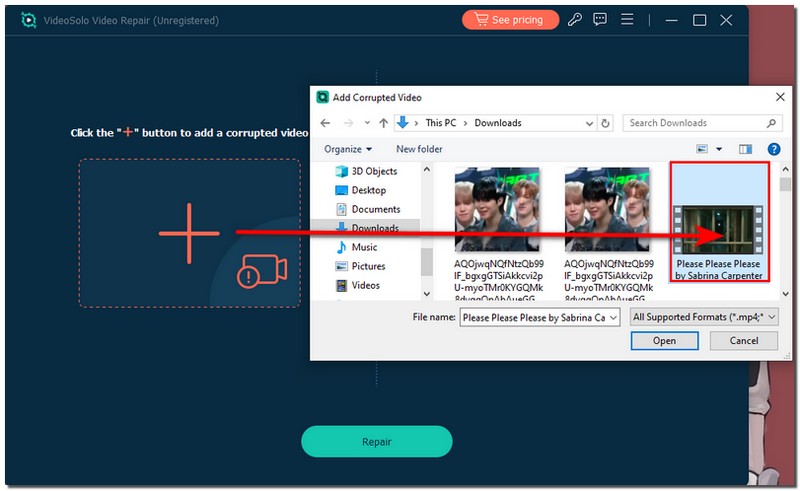Expand the File name history dropdown
This screenshot has height=491, width=800.
point(613,317)
